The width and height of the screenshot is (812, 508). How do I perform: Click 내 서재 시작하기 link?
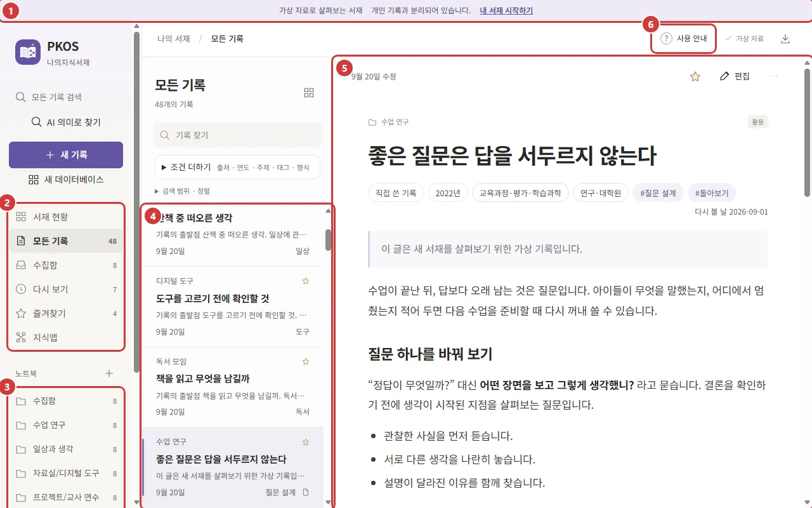click(x=506, y=11)
